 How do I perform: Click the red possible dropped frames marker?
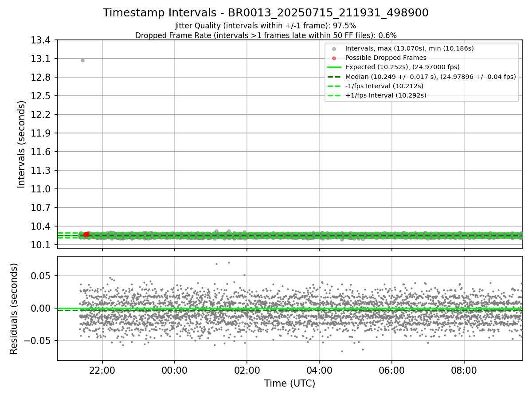pyautogui.click(x=86, y=234)
